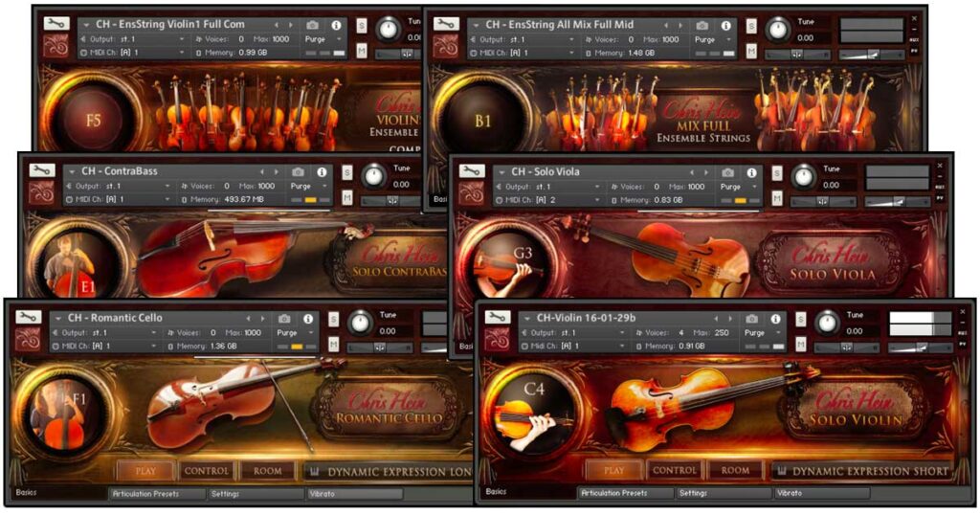Click camera snapshot icon in ContraBass header
980x515 pixels.
tap(299, 171)
